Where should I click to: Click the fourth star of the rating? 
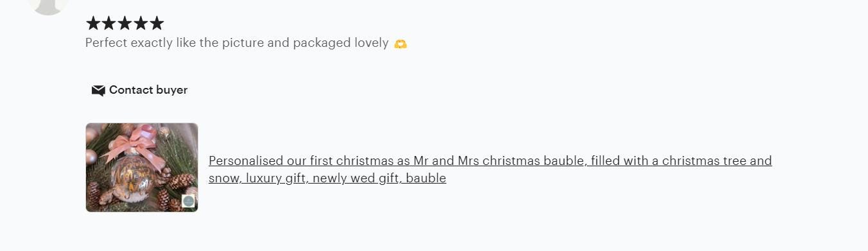pyautogui.click(x=141, y=24)
